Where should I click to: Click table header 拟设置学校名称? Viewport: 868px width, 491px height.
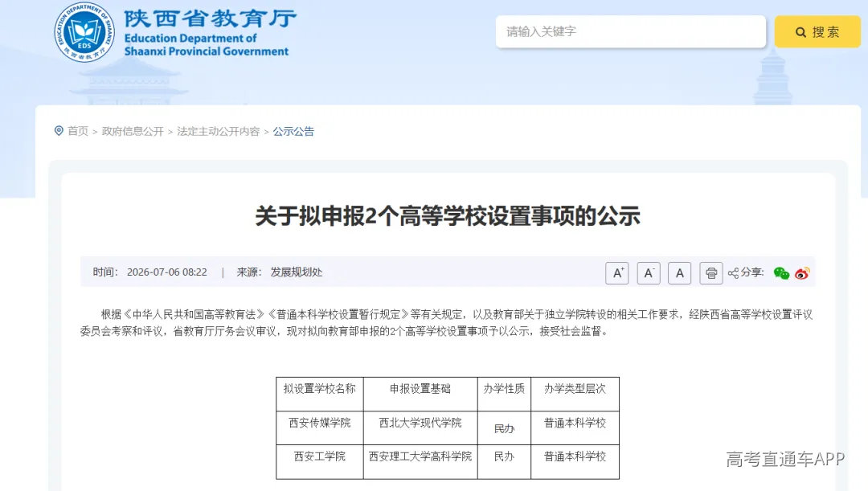(x=319, y=389)
